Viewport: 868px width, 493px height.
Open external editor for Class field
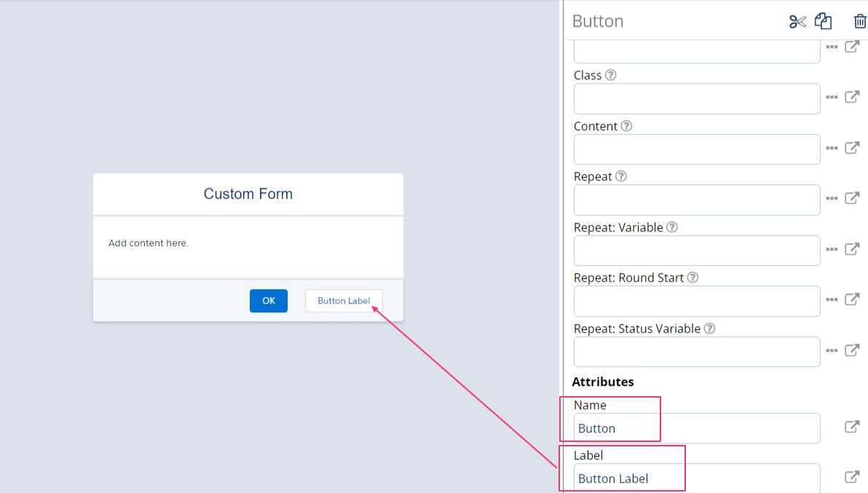click(851, 97)
